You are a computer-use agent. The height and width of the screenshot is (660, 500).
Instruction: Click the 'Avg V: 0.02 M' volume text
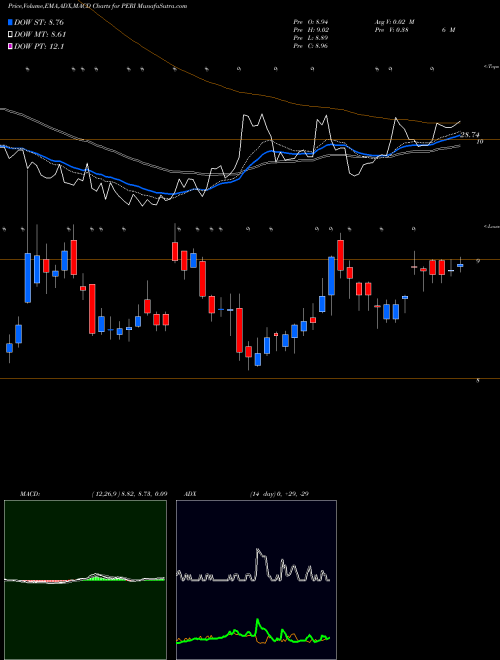coord(394,22)
